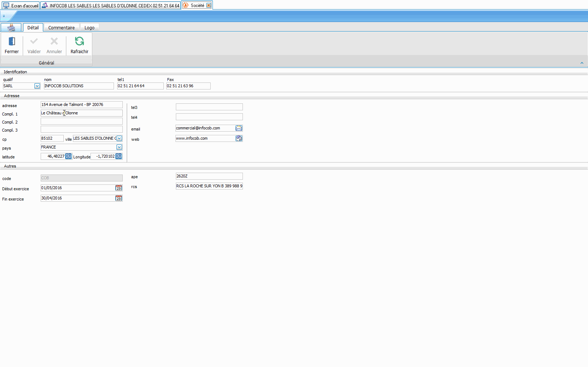Switch to the Commentaire tab
588x367 pixels.
[x=61, y=27]
